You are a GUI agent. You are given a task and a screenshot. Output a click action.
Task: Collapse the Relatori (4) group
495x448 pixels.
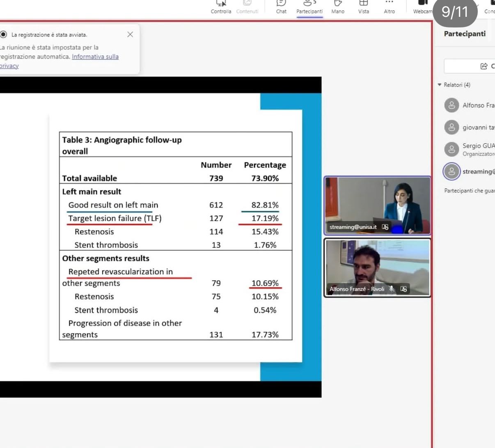440,85
